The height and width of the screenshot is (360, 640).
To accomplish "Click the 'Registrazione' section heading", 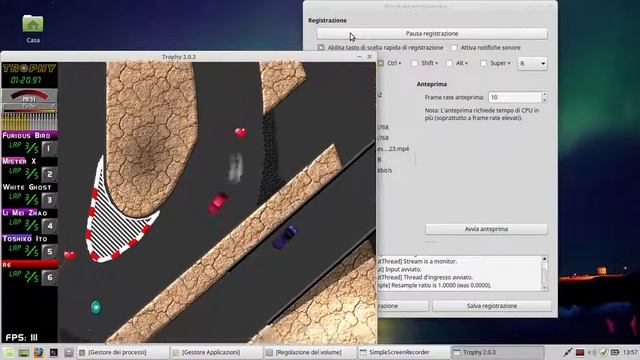I will click(x=327, y=20).
